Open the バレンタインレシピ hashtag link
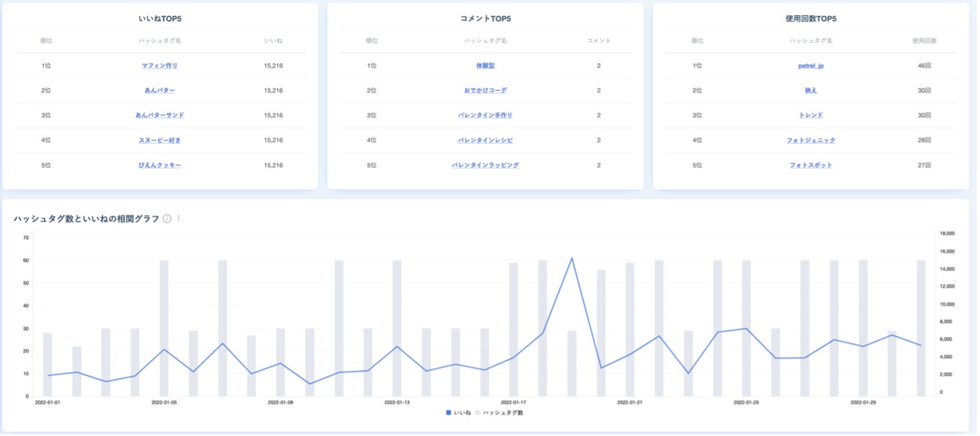980x436 pixels. click(x=485, y=140)
